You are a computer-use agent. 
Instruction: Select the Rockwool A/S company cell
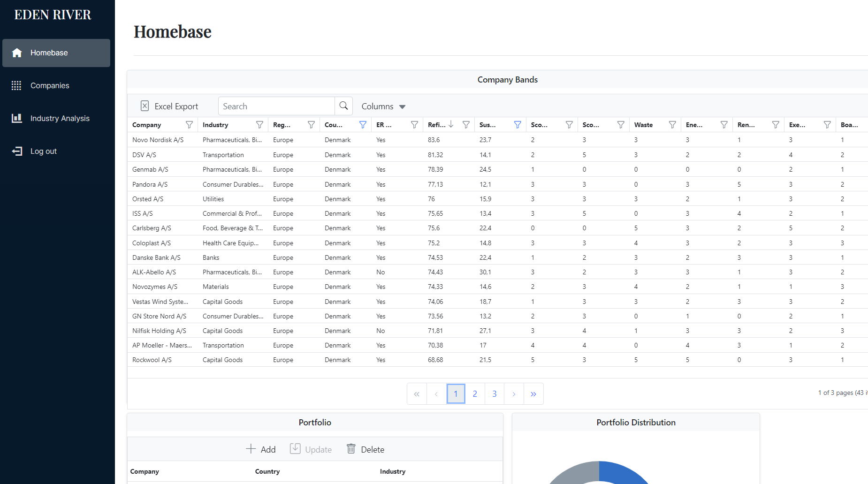[163, 360]
